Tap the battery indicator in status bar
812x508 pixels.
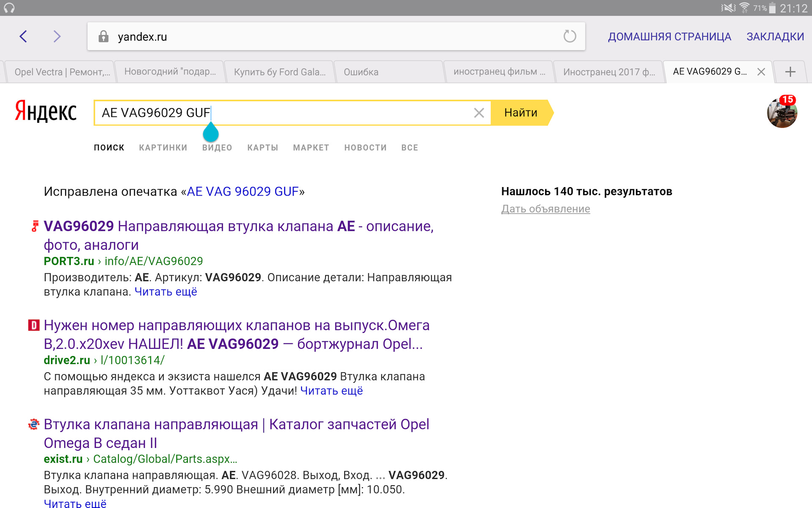pyautogui.click(x=772, y=8)
